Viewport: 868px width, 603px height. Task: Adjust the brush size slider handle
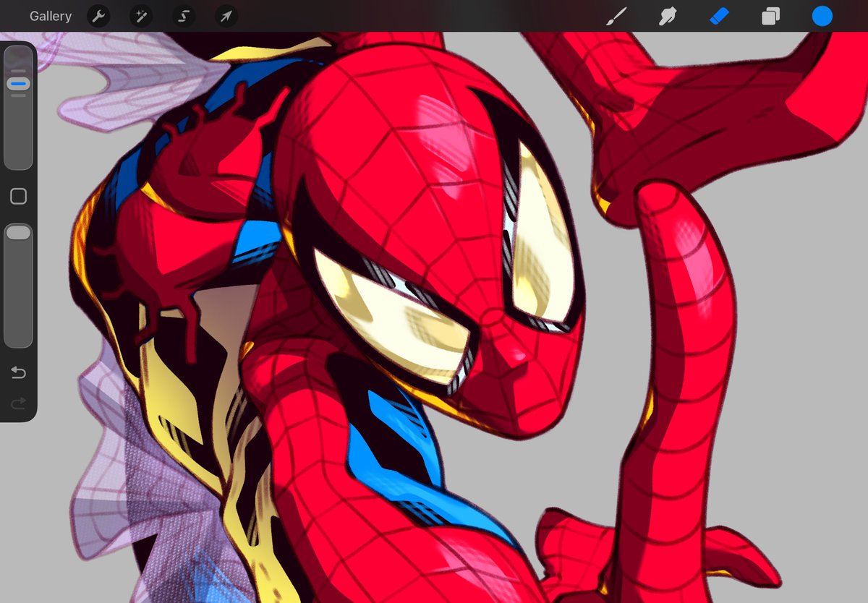click(x=18, y=85)
